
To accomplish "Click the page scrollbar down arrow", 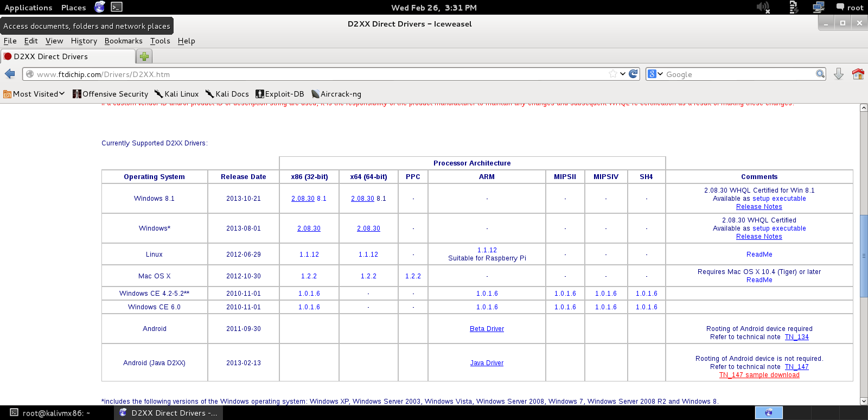I will (x=864, y=401).
